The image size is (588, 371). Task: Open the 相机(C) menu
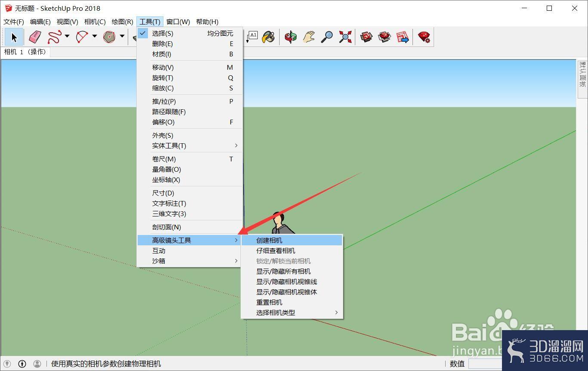95,22
